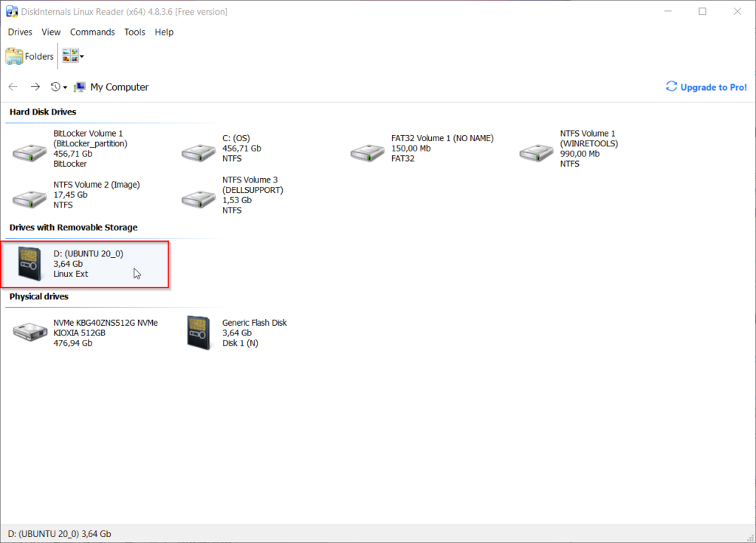Screen dimensions: 756x543
Task: Open the navigation history clock icon
Action: (55, 87)
